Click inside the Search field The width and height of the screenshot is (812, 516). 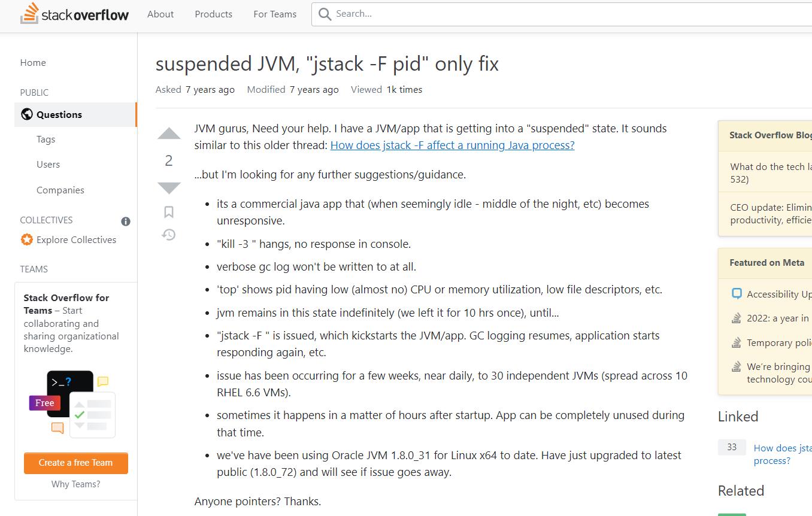562,14
